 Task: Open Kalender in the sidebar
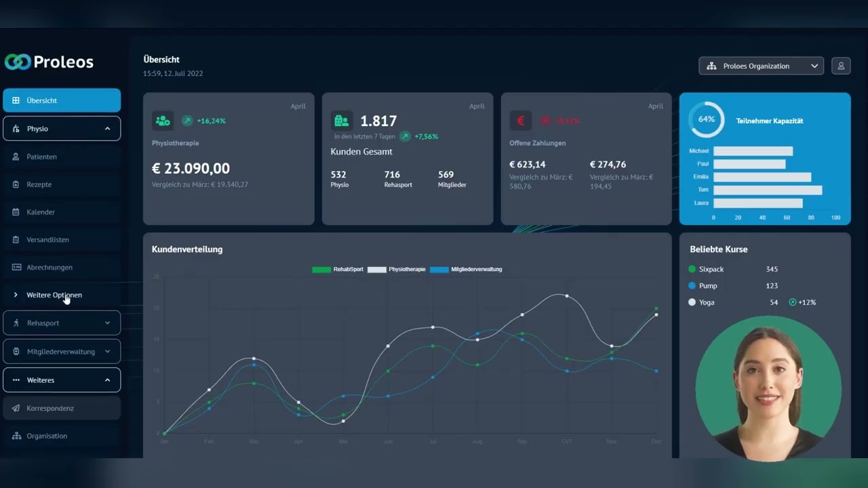click(62, 212)
